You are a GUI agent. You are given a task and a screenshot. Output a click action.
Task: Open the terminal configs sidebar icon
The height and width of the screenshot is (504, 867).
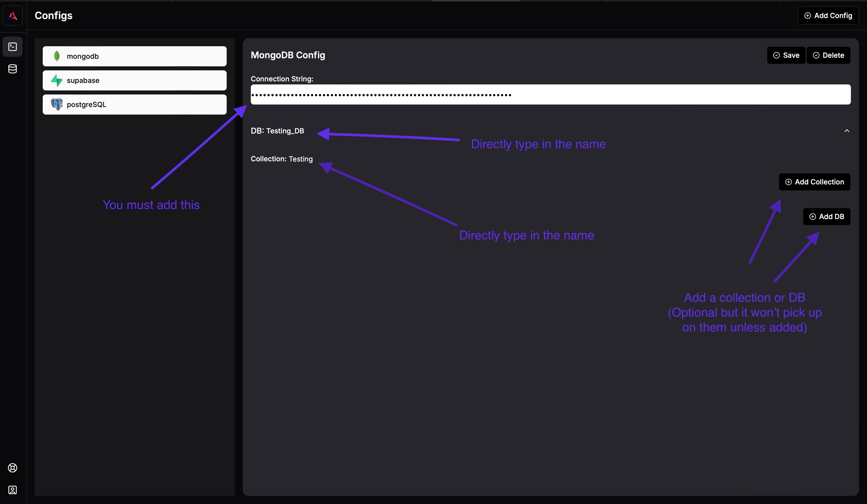pos(13,46)
